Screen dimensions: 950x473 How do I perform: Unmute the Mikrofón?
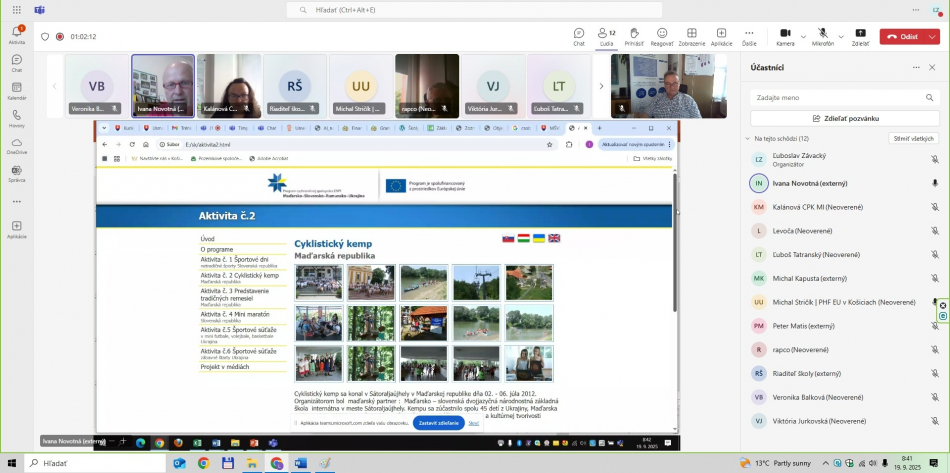pos(822,33)
